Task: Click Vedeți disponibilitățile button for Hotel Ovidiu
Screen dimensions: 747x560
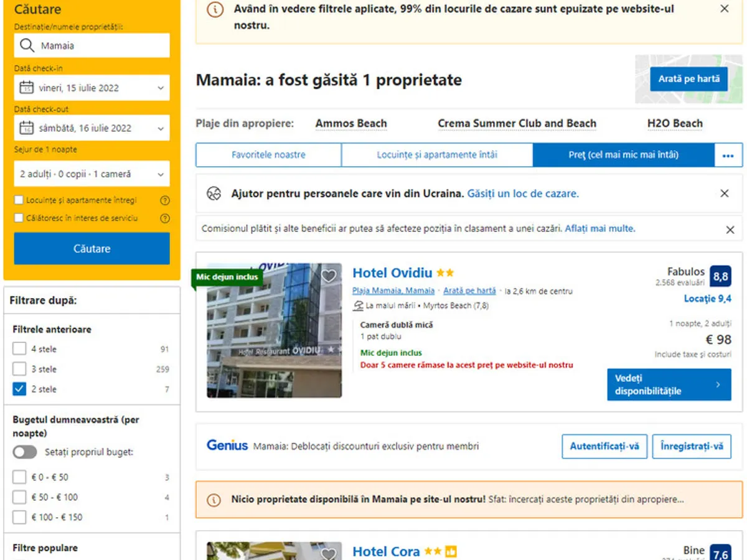Action: 669,385
